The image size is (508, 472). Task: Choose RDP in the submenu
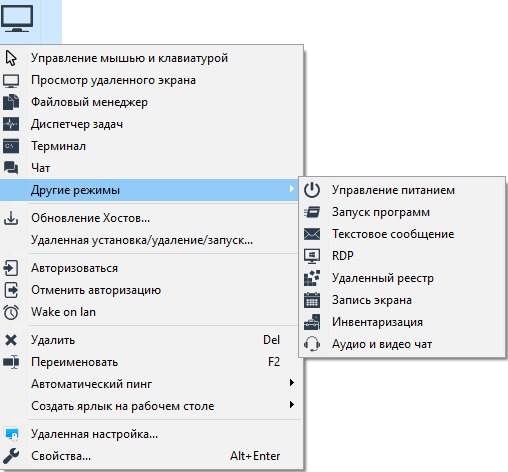(402, 256)
